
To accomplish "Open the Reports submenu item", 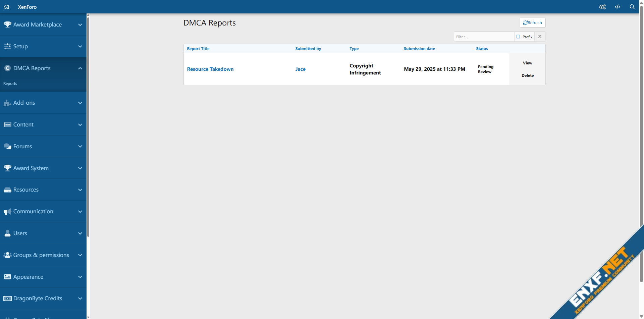I will point(10,84).
